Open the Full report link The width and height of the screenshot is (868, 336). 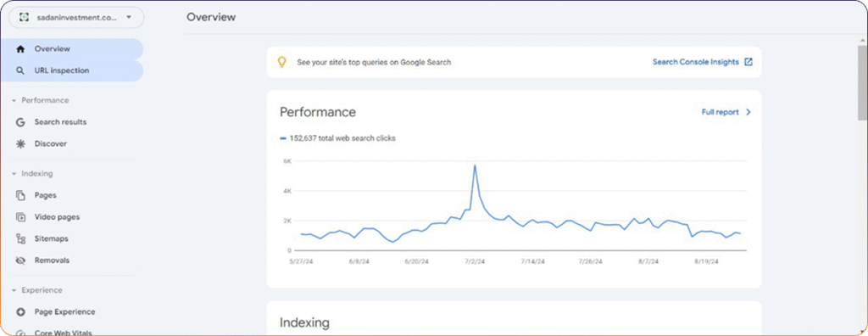(x=726, y=112)
